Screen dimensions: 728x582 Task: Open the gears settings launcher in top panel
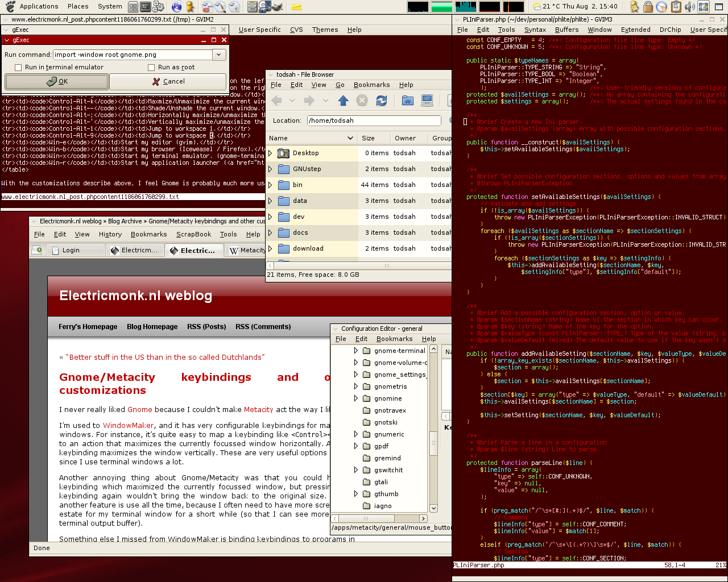click(159, 7)
